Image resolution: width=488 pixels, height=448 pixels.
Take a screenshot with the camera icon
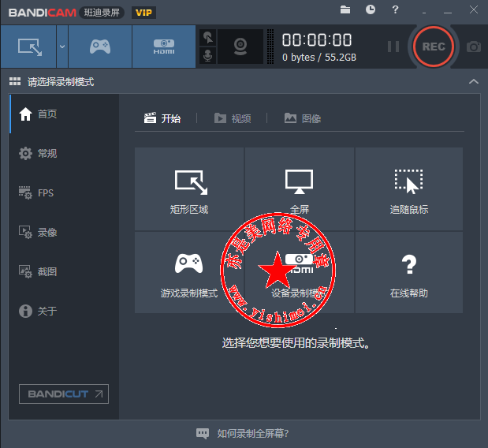click(473, 47)
